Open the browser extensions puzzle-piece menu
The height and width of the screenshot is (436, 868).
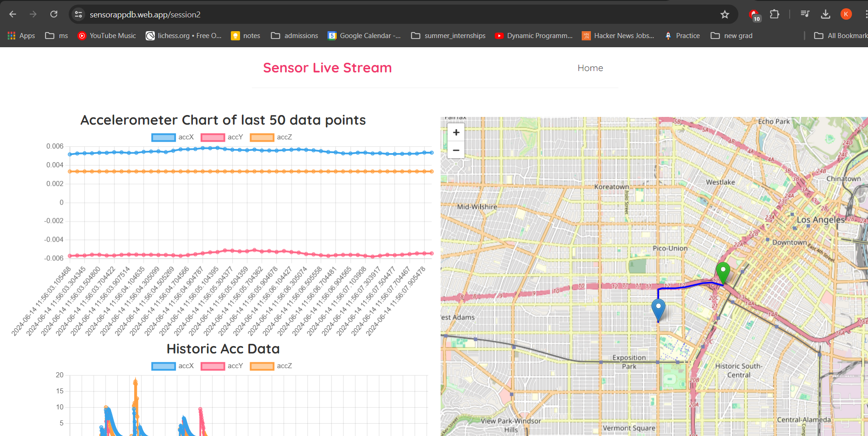[x=775, y=14]
